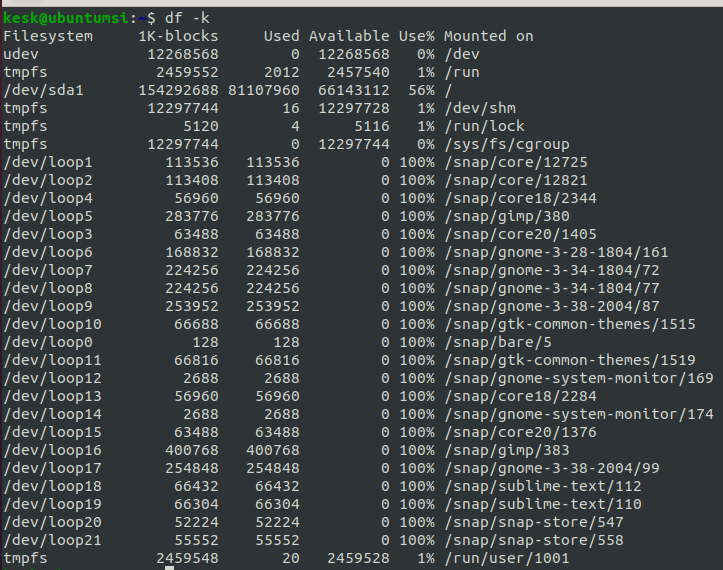Click the '/snap/core/12821' mount point
723x570 pixels.
(x=516, y=180)
